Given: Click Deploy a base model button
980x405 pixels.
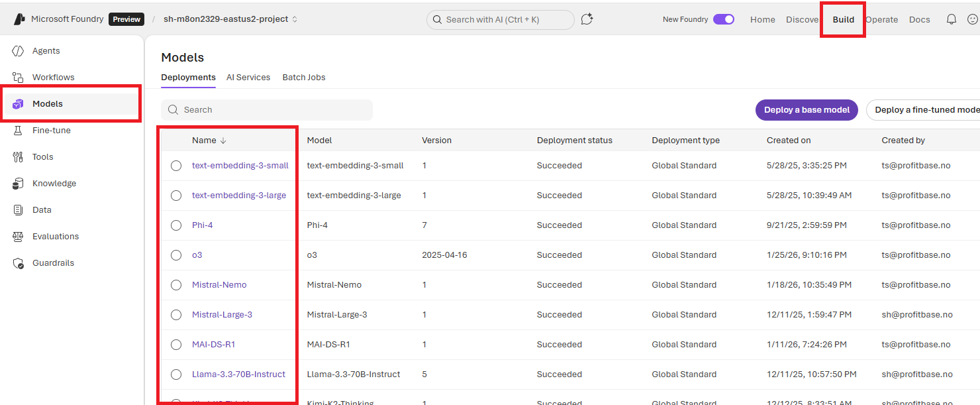Looking at the screenshot, I should click(x=807, y=110).
